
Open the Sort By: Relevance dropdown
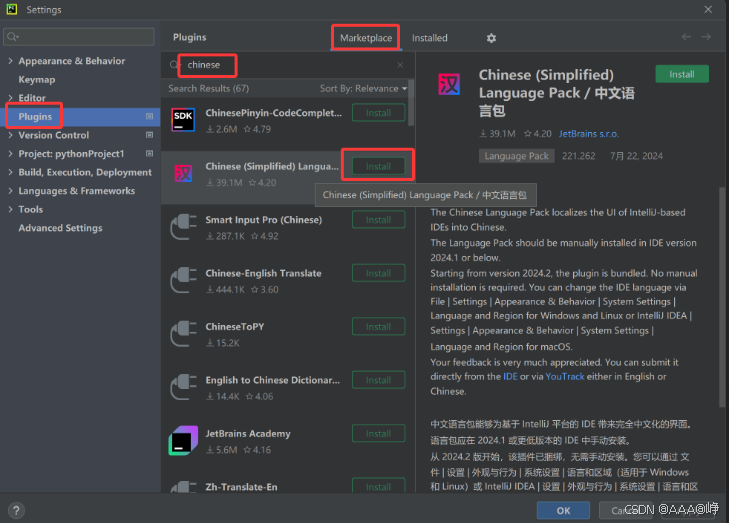click(x=363, y=88)
